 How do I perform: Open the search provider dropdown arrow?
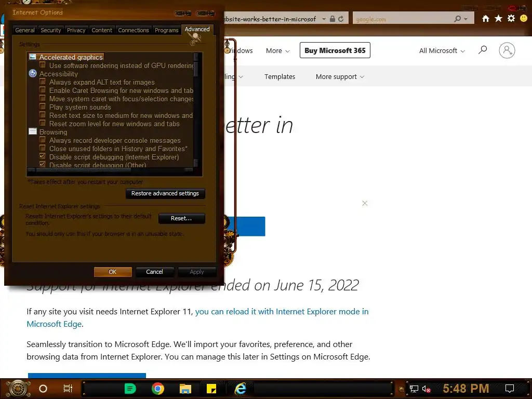pos(466,19)
